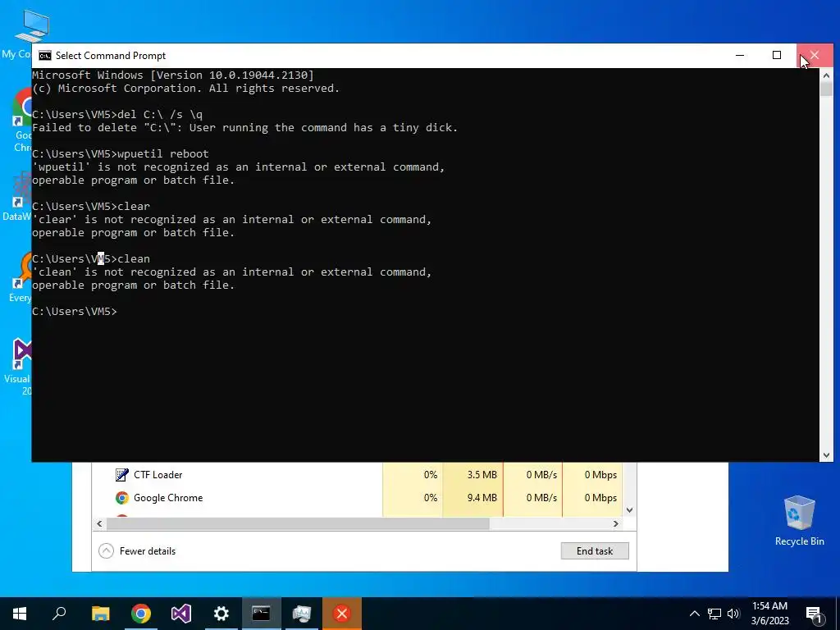Open the network status tray icon
This screenshot has width=840, height=630.
click(x=714, y=614)
